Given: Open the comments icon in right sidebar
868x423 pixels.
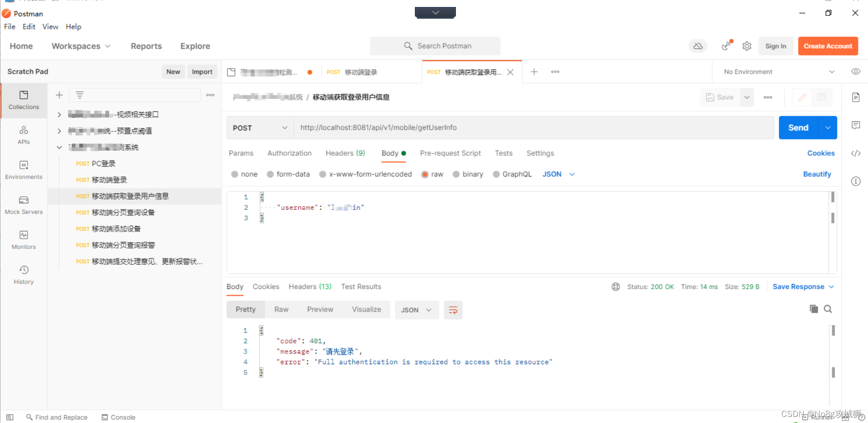Looking at the screenshot, I should (856, 125).
